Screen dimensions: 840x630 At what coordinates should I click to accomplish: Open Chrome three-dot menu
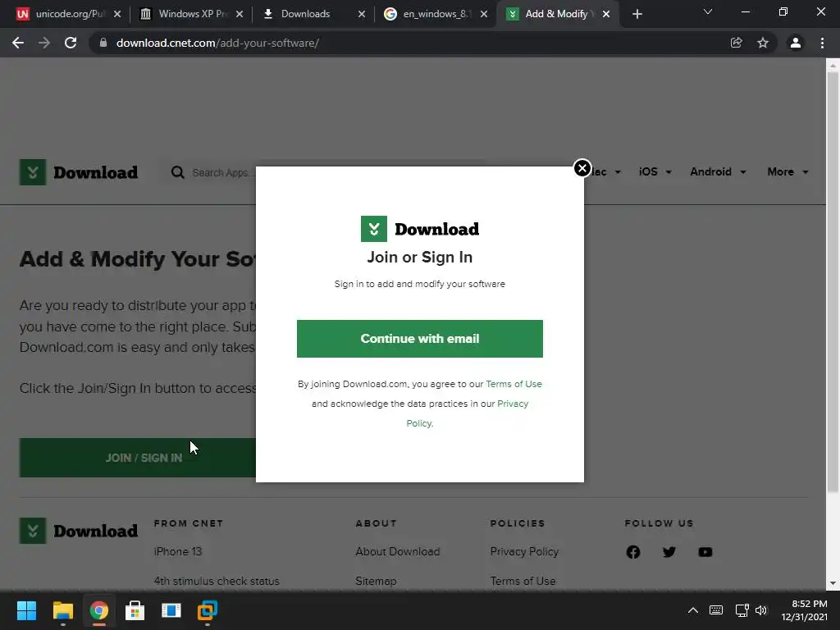click(x=822, y=43)
